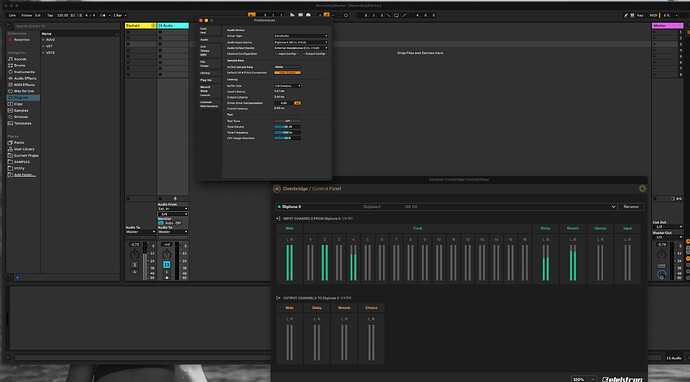Adjust the Tone Frequency slider
The height and width of the screenshot is (382, 690).
coord(287,132)
